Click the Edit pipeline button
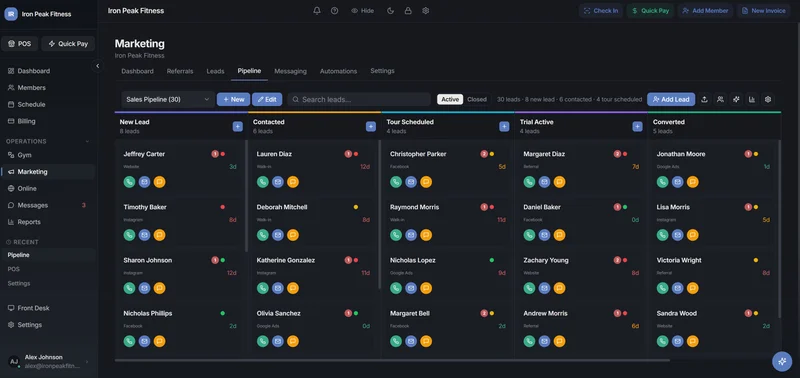Image resolution: width=800 pixels, height=378 pixels. pyautogui.click(x=267, y=99)
